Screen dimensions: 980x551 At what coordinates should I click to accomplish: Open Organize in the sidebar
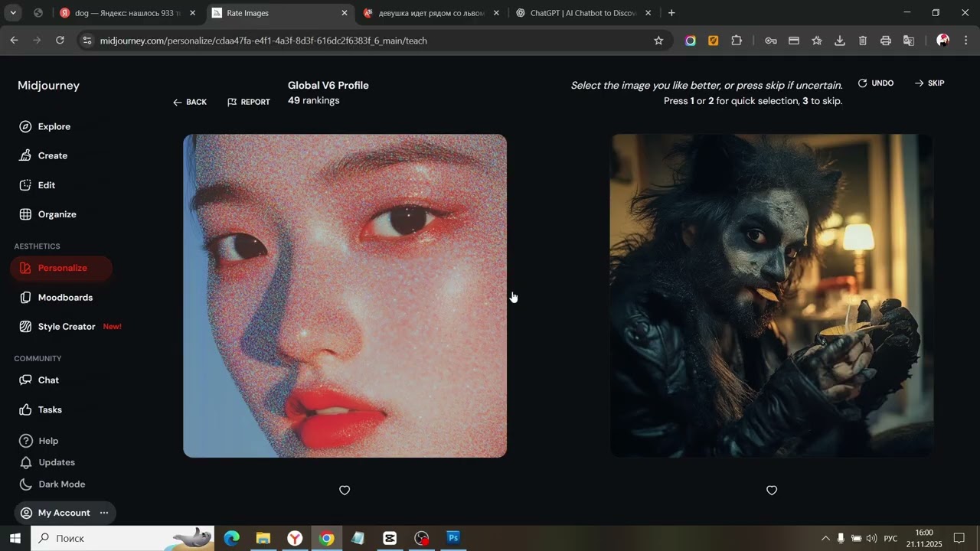(47, 214)
